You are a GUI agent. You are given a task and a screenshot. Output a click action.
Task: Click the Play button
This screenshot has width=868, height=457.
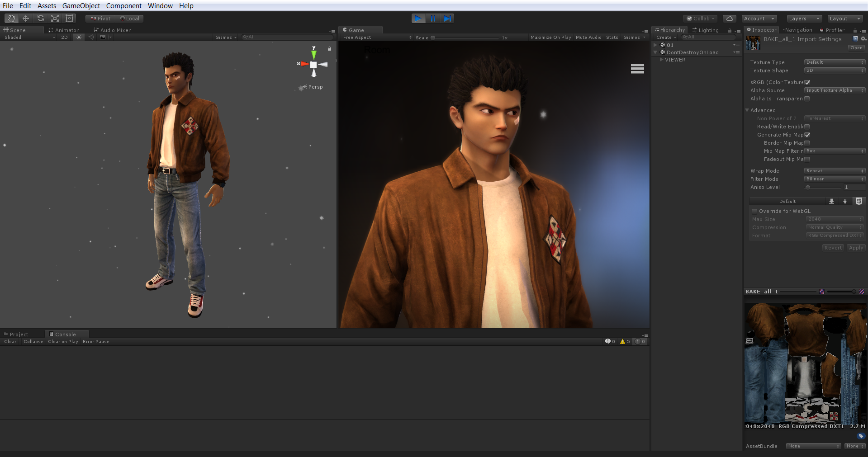point(418,19)
